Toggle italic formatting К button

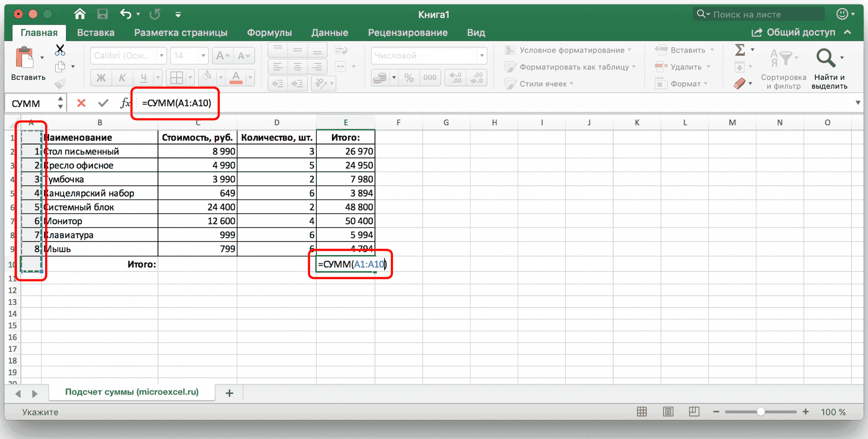tap(122, 78)
